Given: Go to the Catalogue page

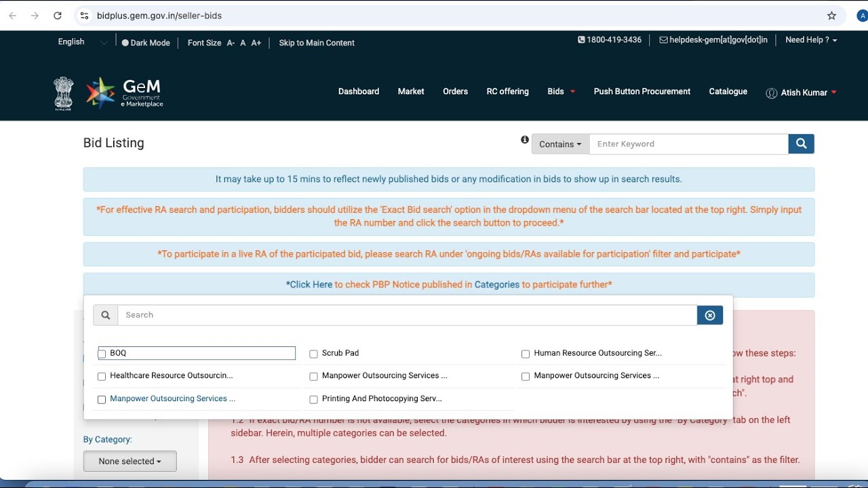Looking at the screenshot, I should pos(728,91).
